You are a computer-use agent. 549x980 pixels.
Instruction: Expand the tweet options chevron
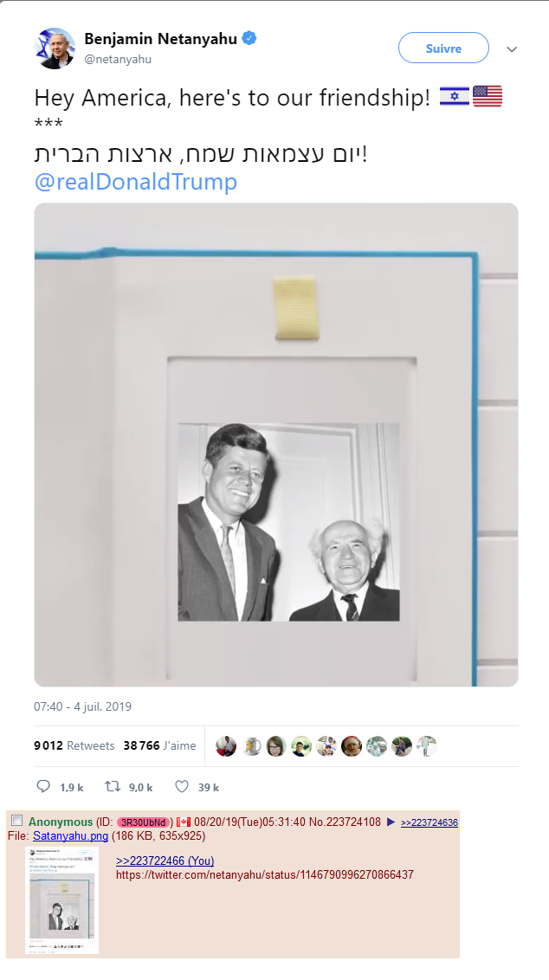click(x=512, y=49)
